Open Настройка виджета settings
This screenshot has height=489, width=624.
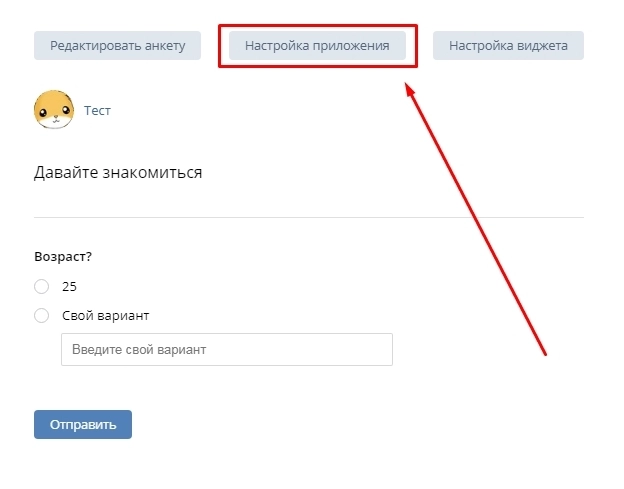coord(508,46)
